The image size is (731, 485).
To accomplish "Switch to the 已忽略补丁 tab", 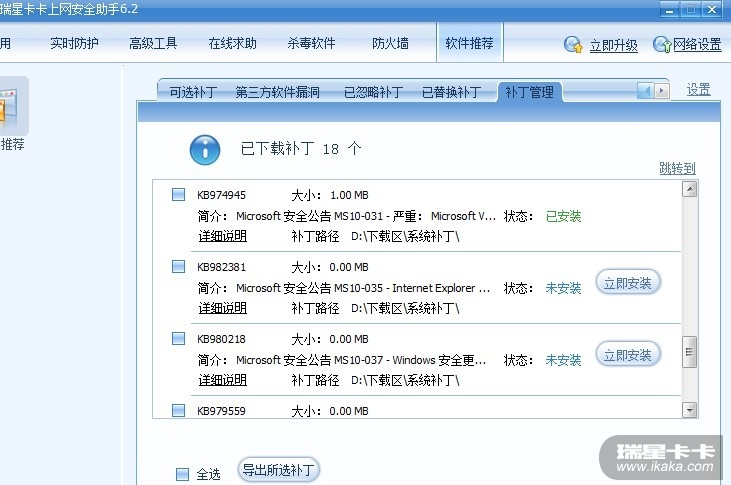I will point(373,92).
